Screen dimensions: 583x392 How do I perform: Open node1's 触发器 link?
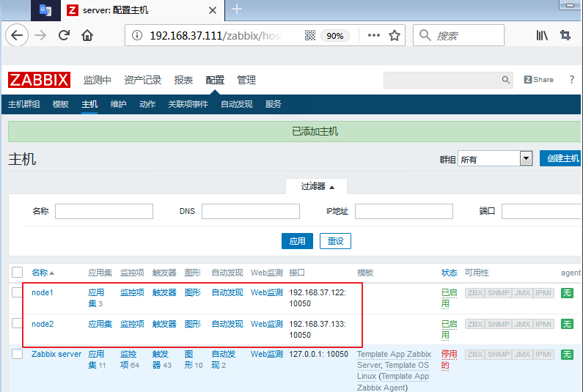164,292
